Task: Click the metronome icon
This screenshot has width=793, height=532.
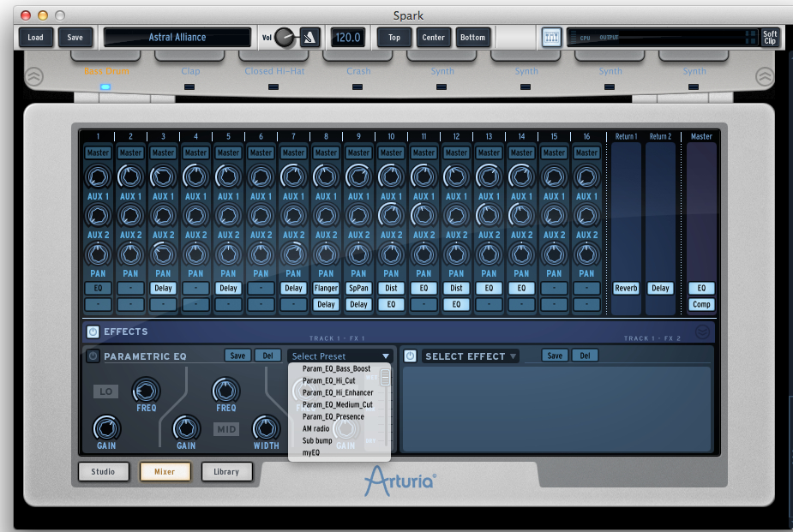Action: [309, 38]
